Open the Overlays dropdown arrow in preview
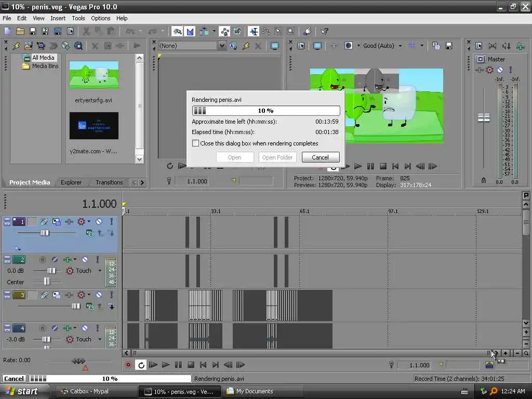 coord(422,46)
